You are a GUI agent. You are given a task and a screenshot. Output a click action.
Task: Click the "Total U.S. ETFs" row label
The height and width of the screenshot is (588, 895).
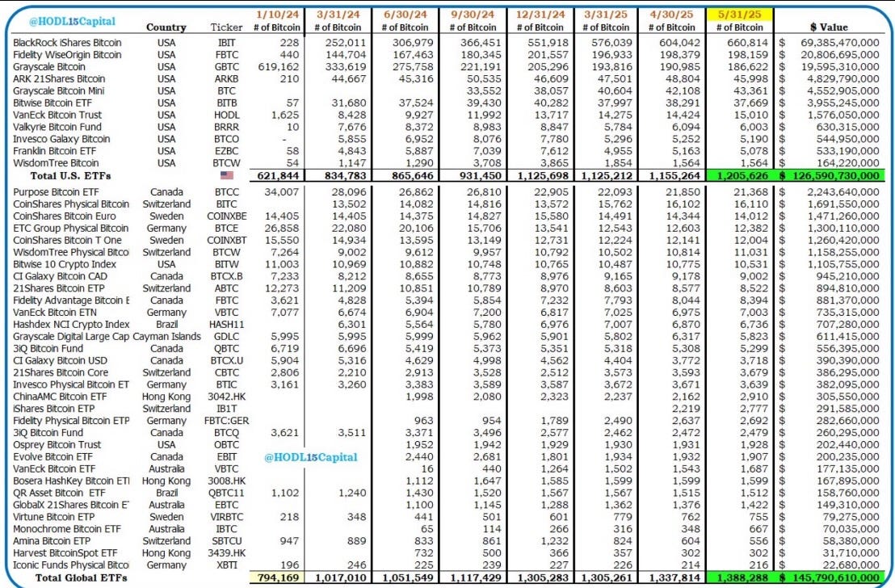coord(71,176)
